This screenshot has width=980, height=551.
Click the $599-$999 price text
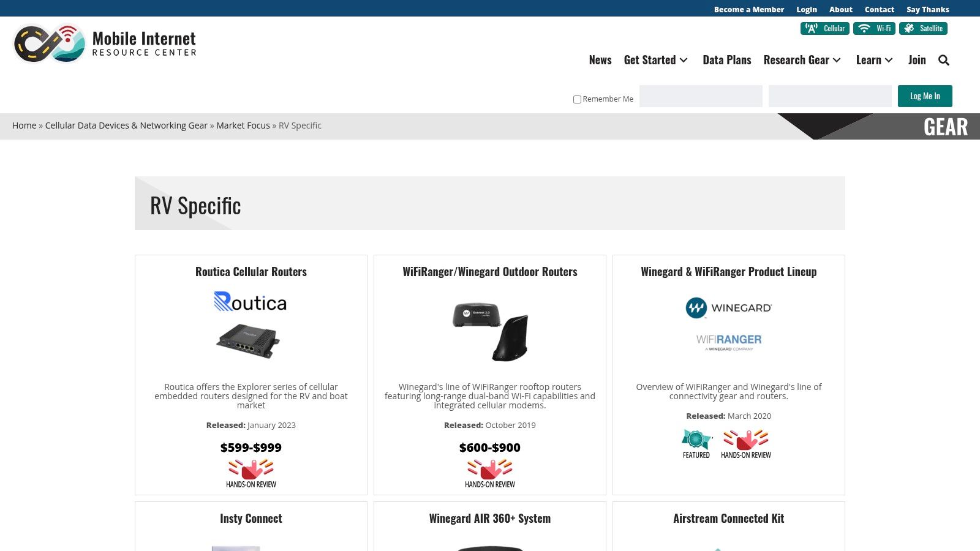(x=251, y=448)
